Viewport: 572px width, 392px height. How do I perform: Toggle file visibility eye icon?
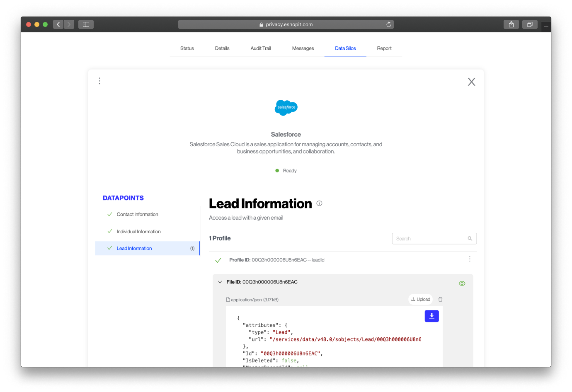(462, 283)
